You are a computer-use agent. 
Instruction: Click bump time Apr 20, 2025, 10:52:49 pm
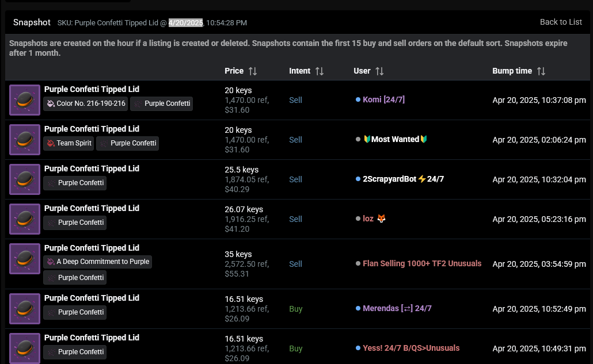[539, 309]
